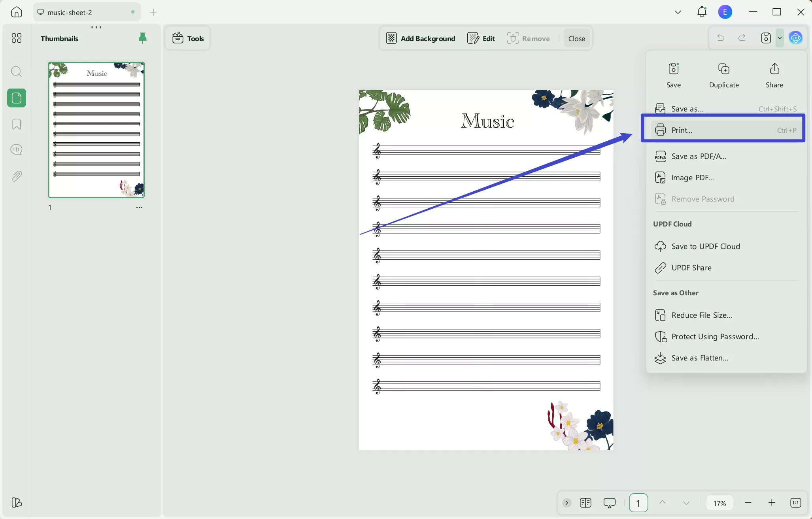Image resolution: width=812 pixels, height=519 pixels.
Task: Zoom in using the plus control
Action: point(772,503)
